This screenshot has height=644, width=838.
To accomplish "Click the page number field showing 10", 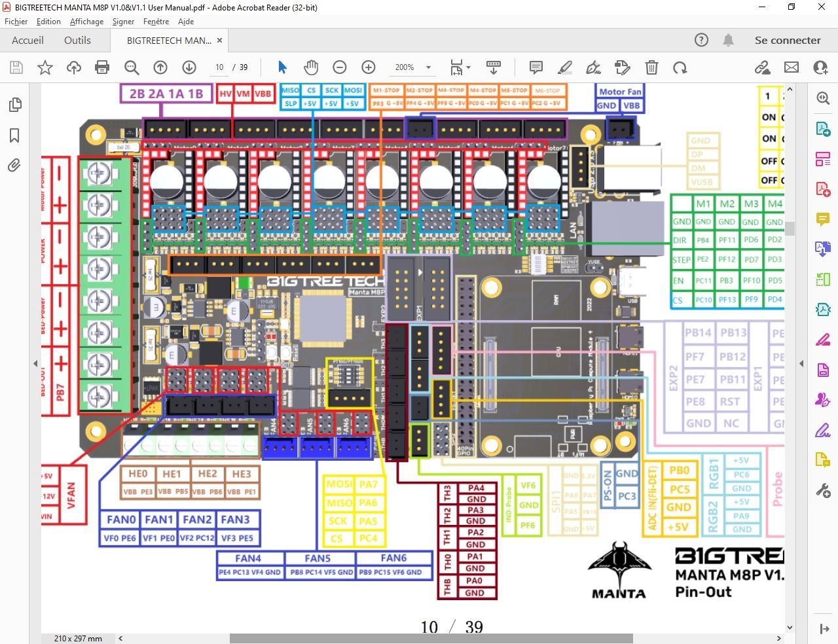I will 219,67.
